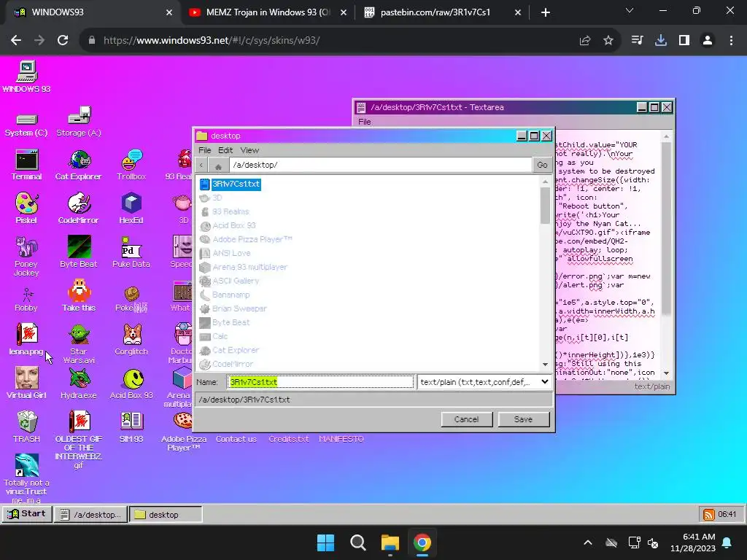
Task: Click the /a/desktop... taskbar entry
Action: tap(91, 514)
